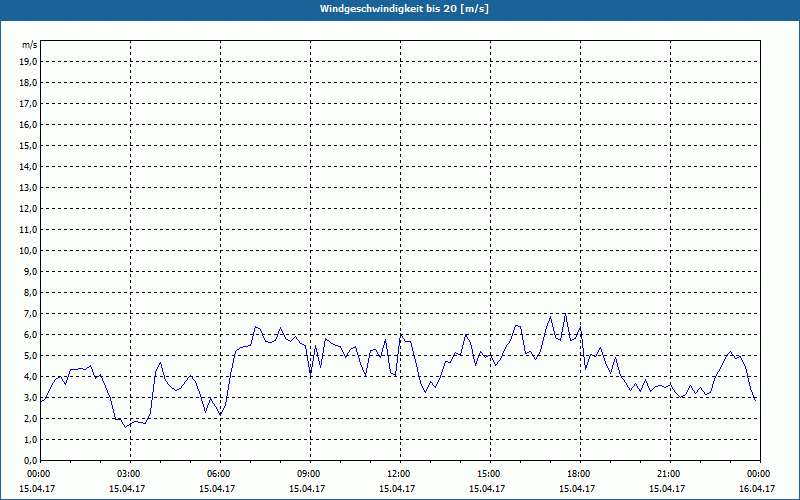The height and width of the screenshot is (500, 800).
Task: Click the "0,0" y-axis origin label
Action: click(31, 461)
